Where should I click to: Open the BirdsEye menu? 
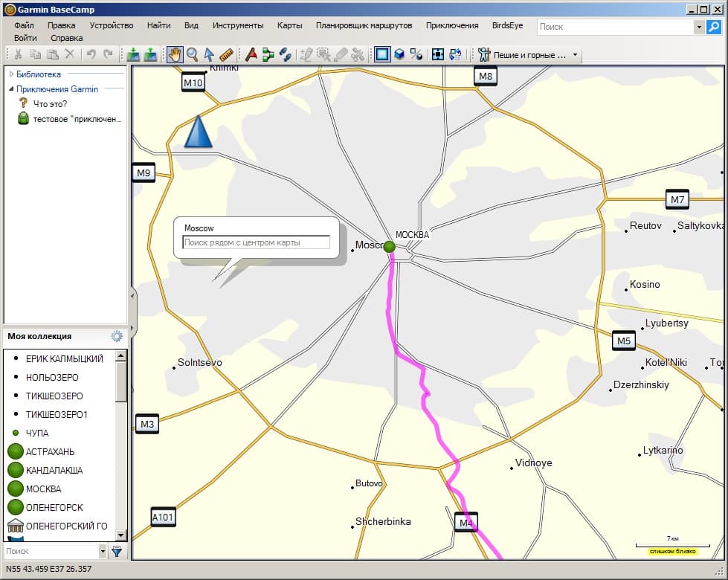(507, 25)
